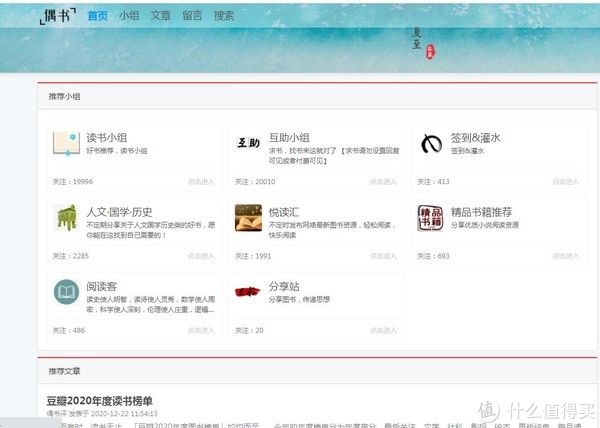Click 点击进入 in the 签到&灌水 card
The width and height of the screenshot is (600, 428).
coord(566,181)
